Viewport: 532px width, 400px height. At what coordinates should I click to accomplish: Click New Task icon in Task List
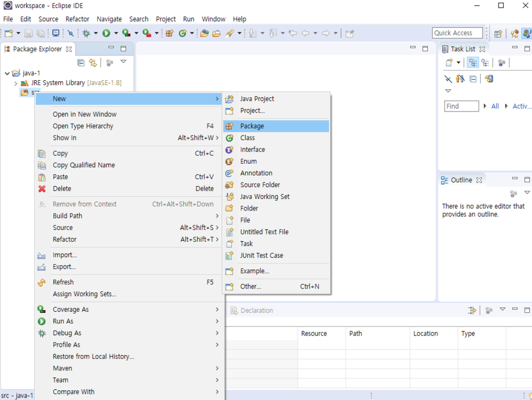449,63
